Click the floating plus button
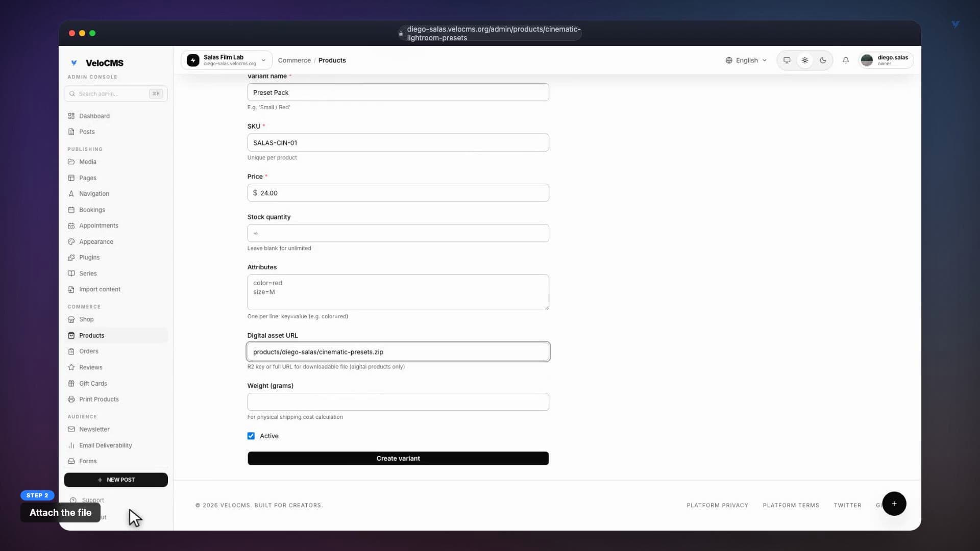 [894, 504]
